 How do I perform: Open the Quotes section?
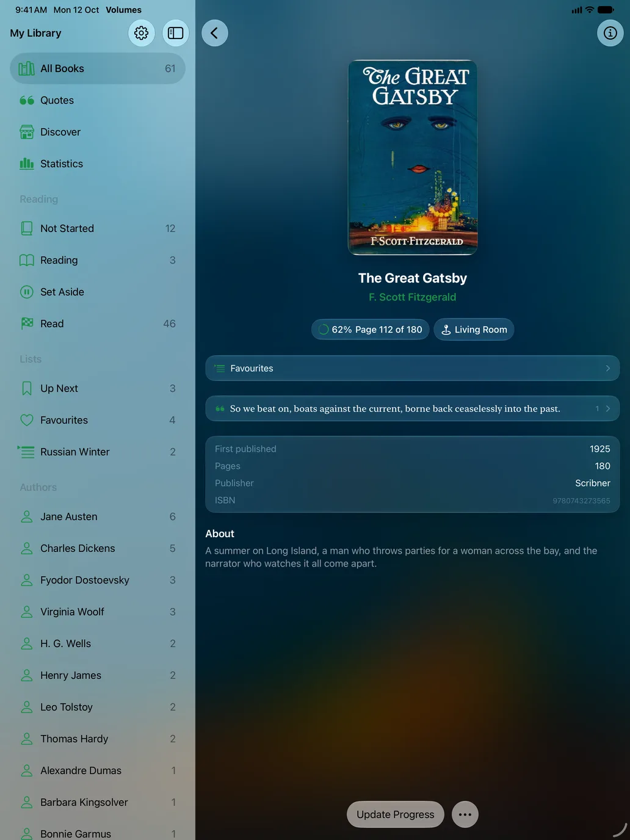coord(98,100)
